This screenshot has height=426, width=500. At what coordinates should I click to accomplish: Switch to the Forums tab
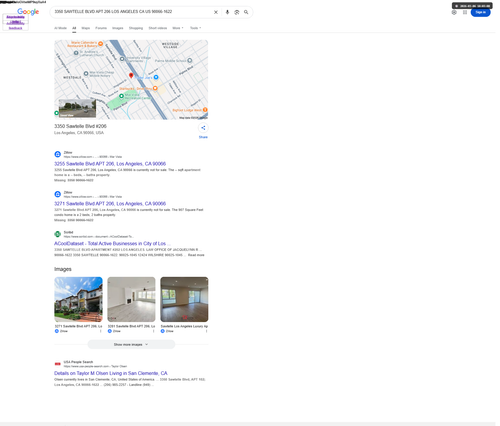pyautogui.click(x=101, y=28)
